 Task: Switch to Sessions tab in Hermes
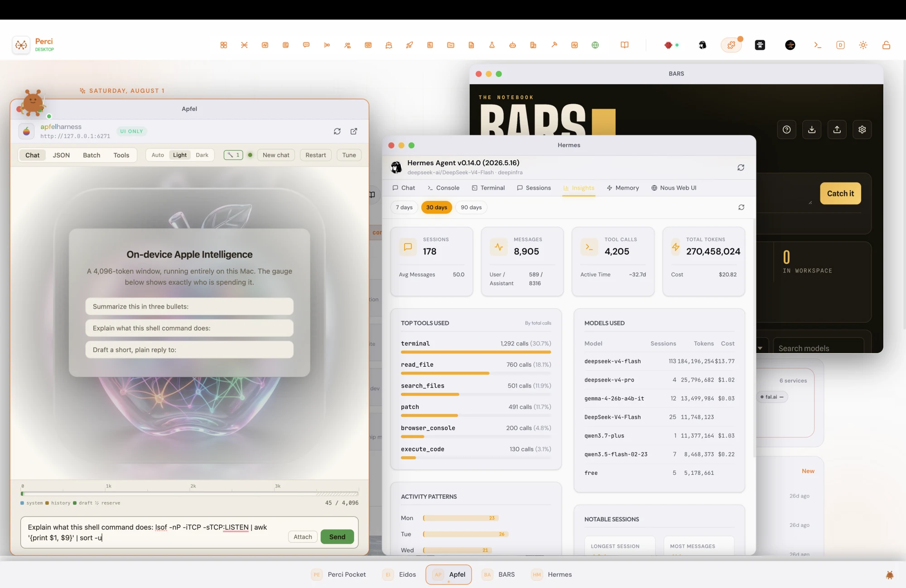[x=534, y=188]
